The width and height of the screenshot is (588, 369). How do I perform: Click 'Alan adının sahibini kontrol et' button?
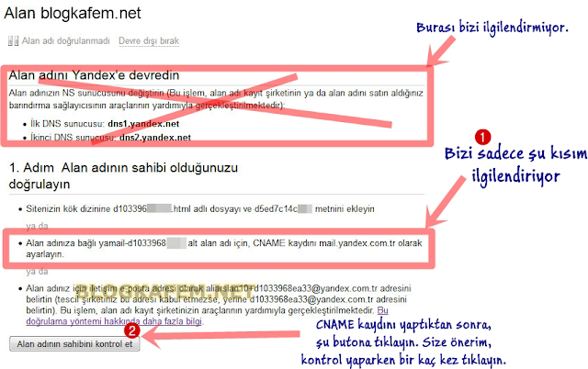pyautogui.click(x=74, y=344)
